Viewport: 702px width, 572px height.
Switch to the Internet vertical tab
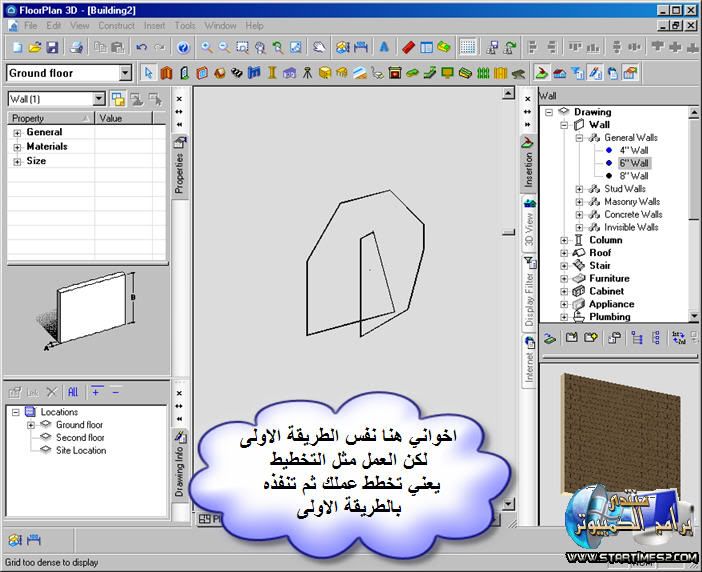coord(529,361)
